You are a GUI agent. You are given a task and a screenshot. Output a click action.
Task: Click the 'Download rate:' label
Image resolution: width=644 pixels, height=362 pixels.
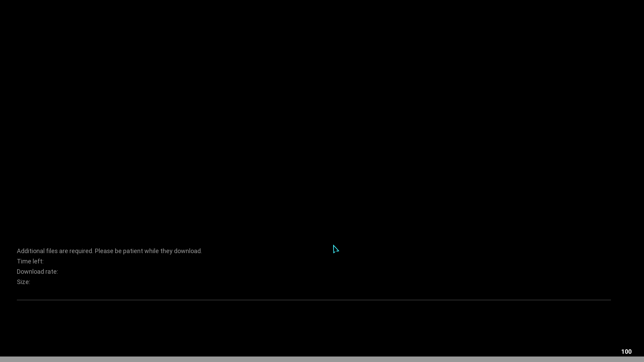coord(37,272)
